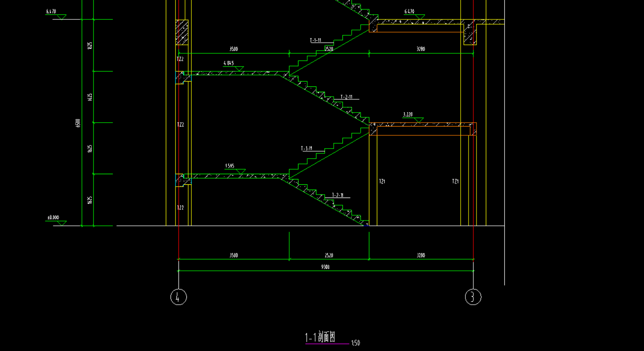Select 6.470 elevation label on right slab
The height and width of the screenshot is (351, 644).
(x=409, y=12)
